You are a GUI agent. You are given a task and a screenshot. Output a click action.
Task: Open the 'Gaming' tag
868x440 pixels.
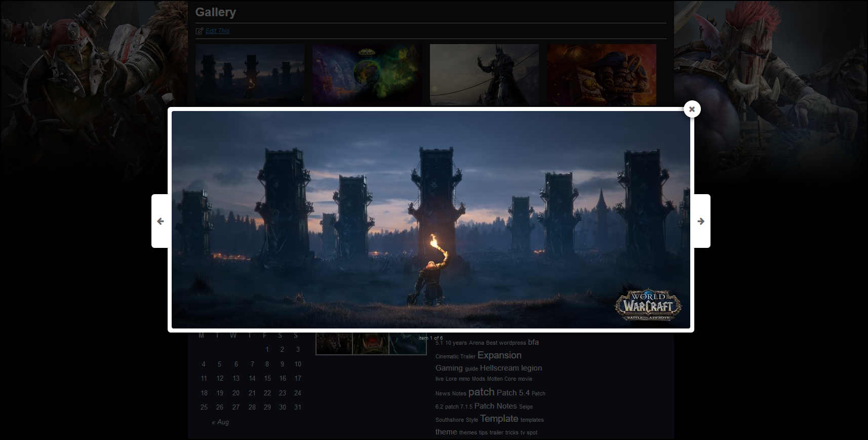pos(449,368)
